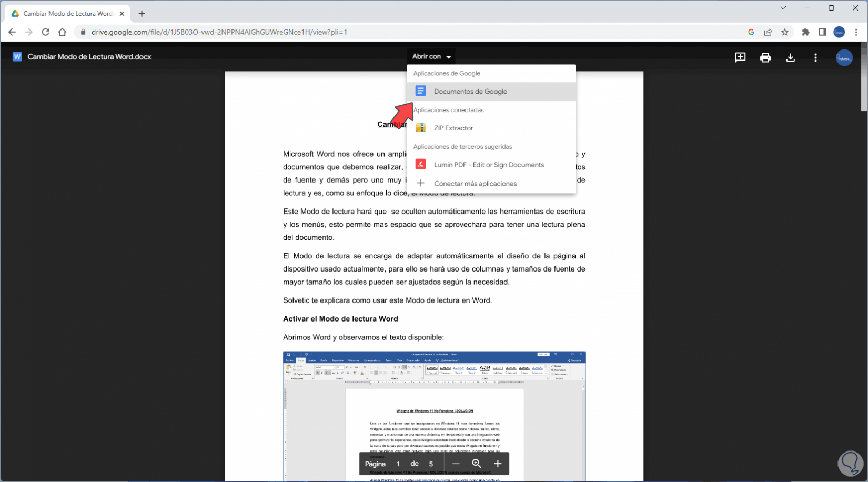Click the Google icon in address bar

[x=751, y=32]
